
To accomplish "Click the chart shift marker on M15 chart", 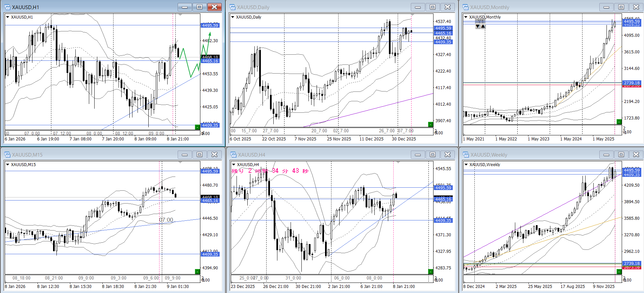I will [x=180, y=162].
